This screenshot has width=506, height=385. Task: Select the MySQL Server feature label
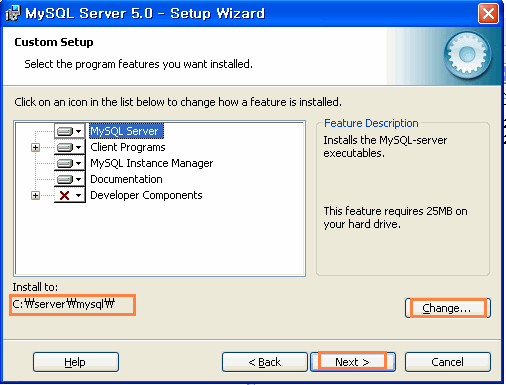pos(126,131)
